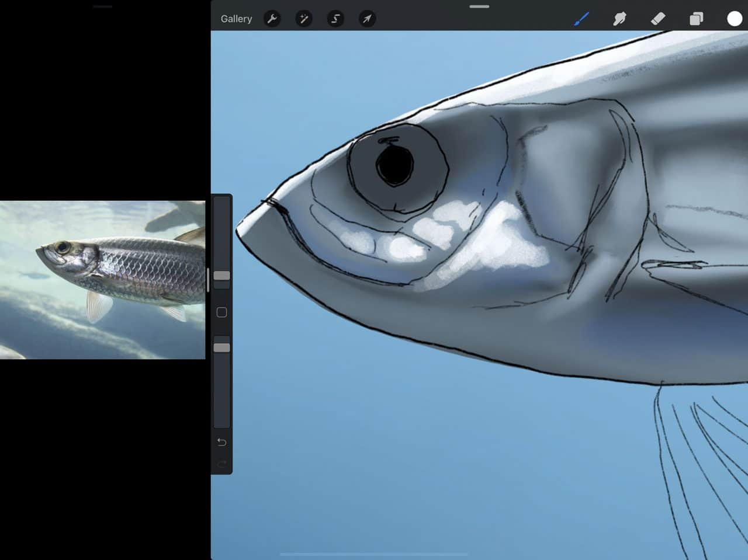Switch to the Eraser tool
The height and width of the screenshot is (560, 748).
point(657,18)
